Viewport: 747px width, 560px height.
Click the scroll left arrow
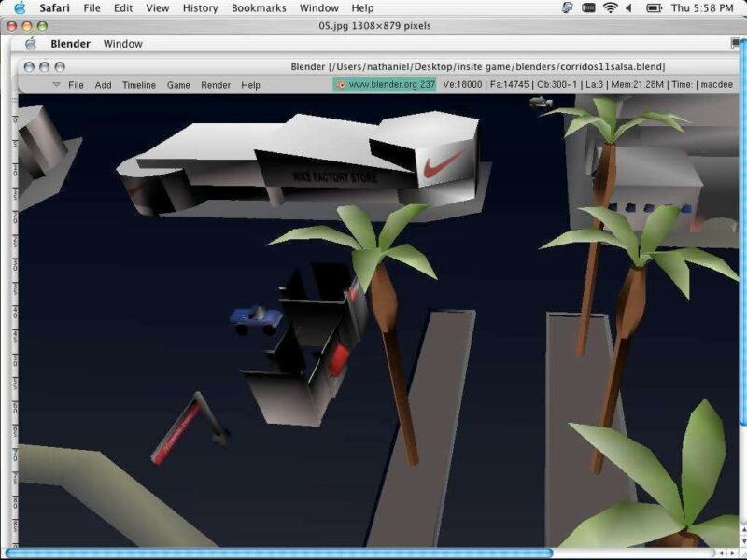click(x=721, y=553)
